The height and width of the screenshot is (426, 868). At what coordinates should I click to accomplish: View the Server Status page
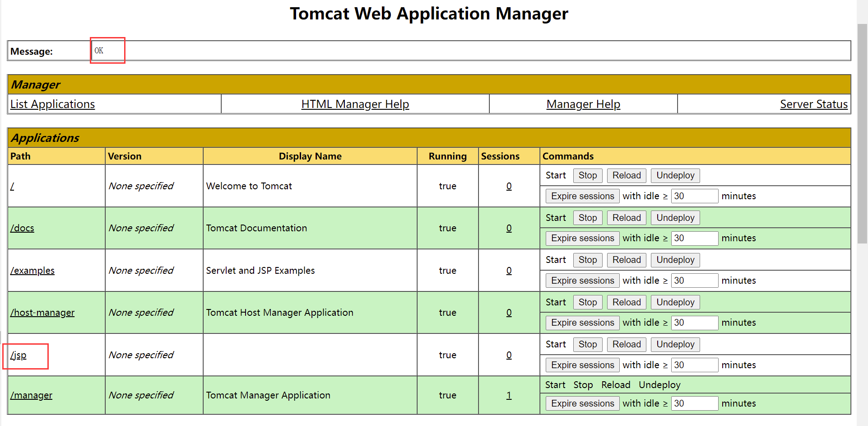point(813,104)
